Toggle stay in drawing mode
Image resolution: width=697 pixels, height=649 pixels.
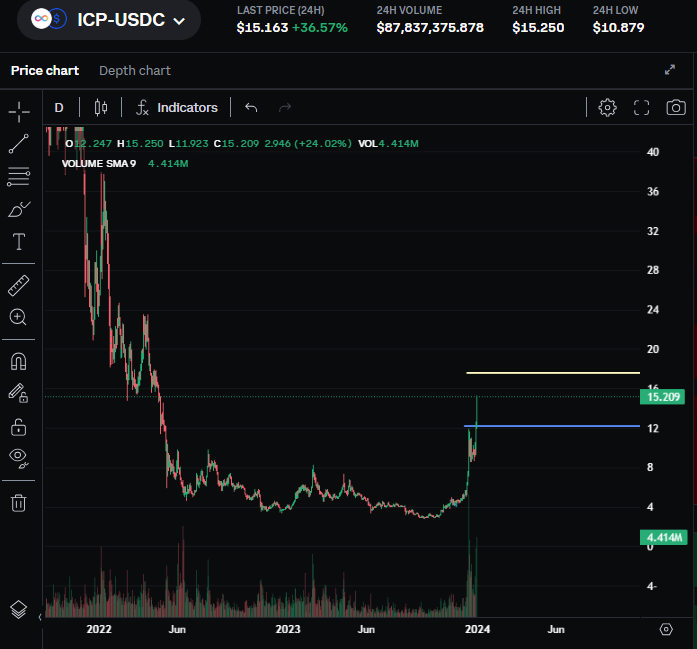(x=19, y=393)
